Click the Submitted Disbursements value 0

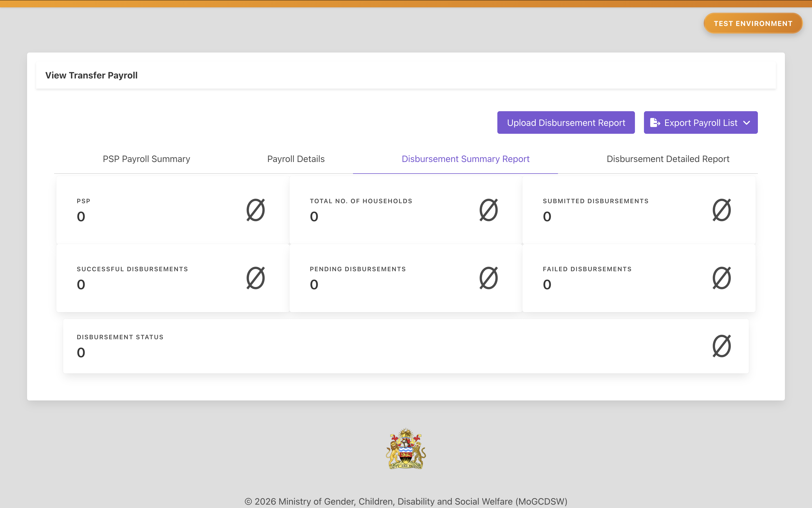coord(547,217)
